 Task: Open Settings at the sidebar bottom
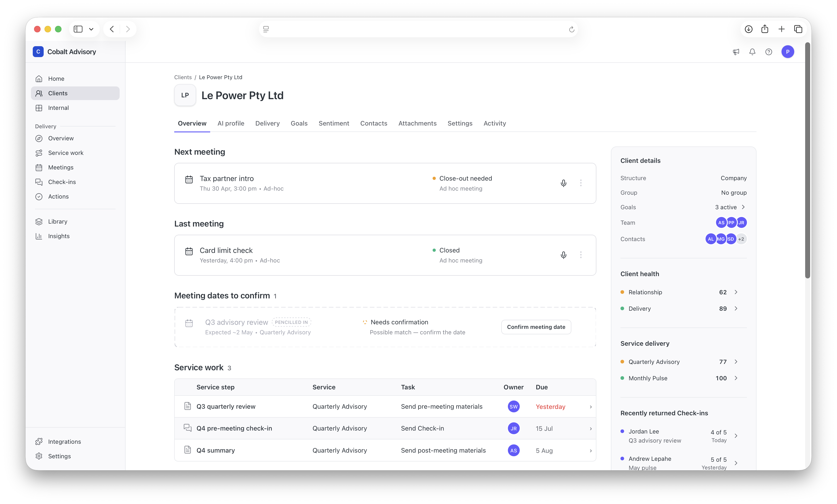(75, 456)
